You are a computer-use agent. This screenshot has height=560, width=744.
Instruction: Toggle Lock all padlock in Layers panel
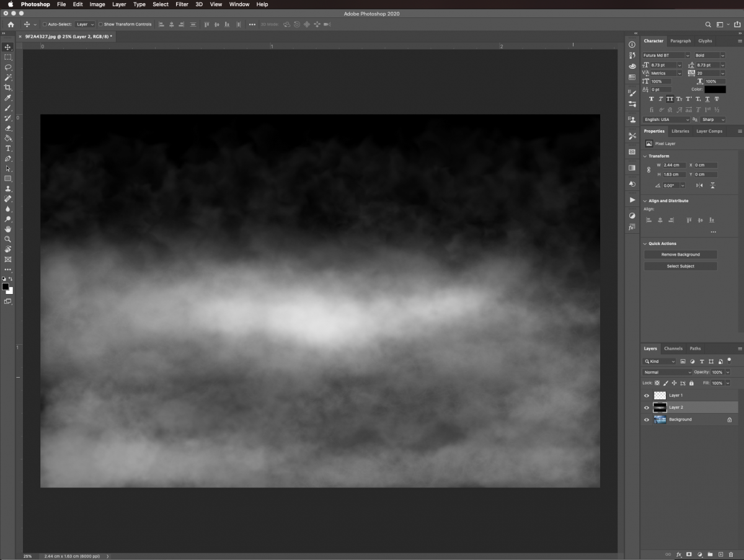pyautogui.click(x=691, y=383)
